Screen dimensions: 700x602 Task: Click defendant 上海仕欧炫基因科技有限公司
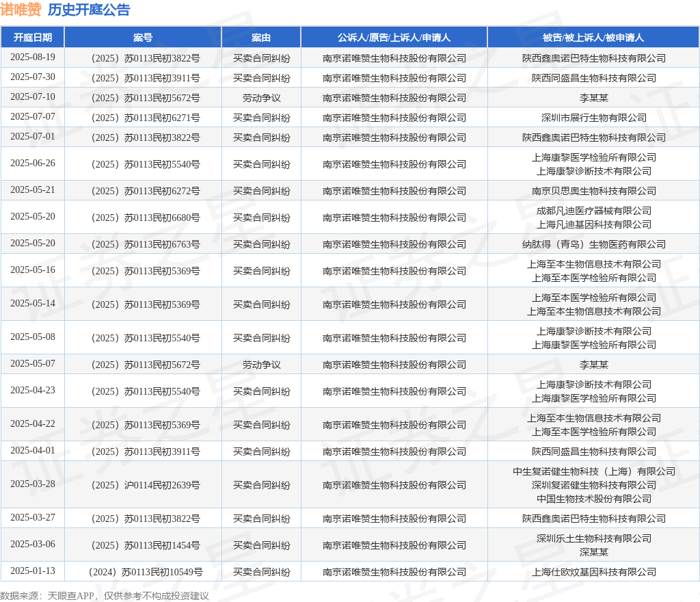pos(594,572)
